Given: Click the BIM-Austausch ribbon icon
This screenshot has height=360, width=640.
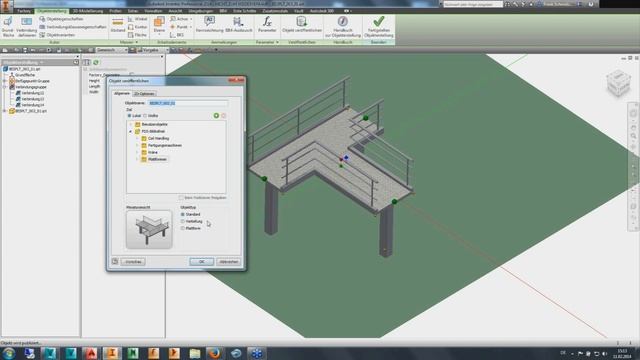Looking at the screenshot, I should (x=238, y=24).
